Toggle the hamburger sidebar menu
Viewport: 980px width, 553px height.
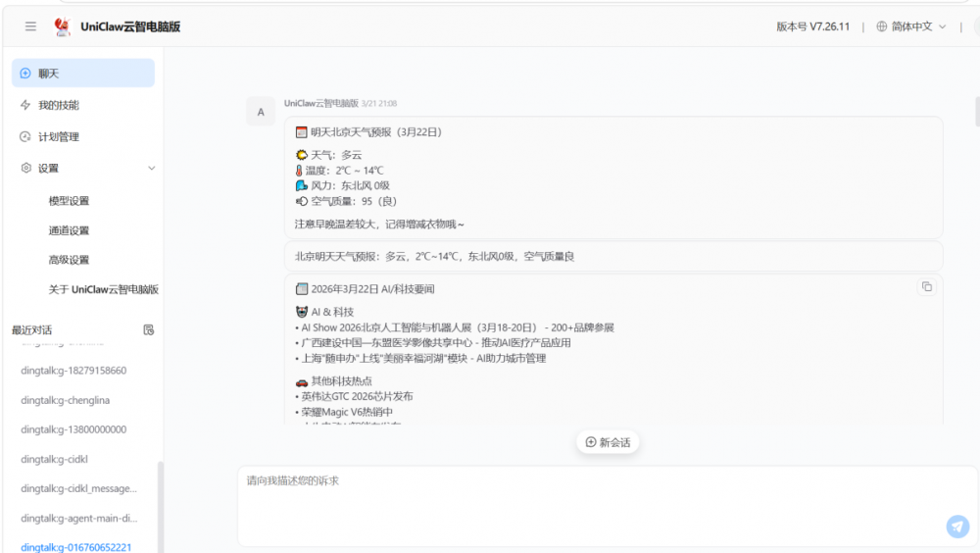point(30,26)
